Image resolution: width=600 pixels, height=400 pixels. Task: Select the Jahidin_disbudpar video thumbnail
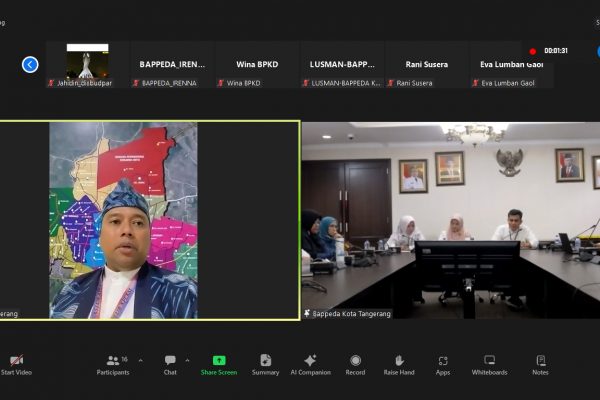pyautogui.click(x=87, y=65)
